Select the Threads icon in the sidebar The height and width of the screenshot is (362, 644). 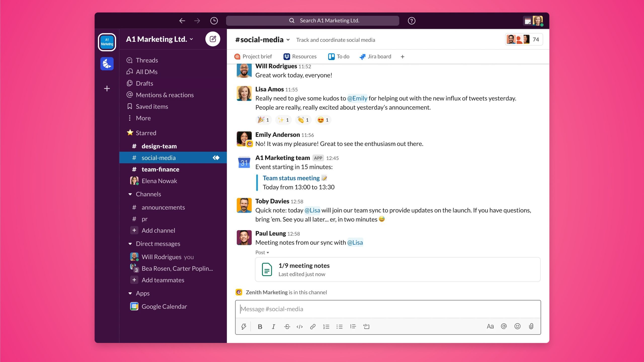130,60
